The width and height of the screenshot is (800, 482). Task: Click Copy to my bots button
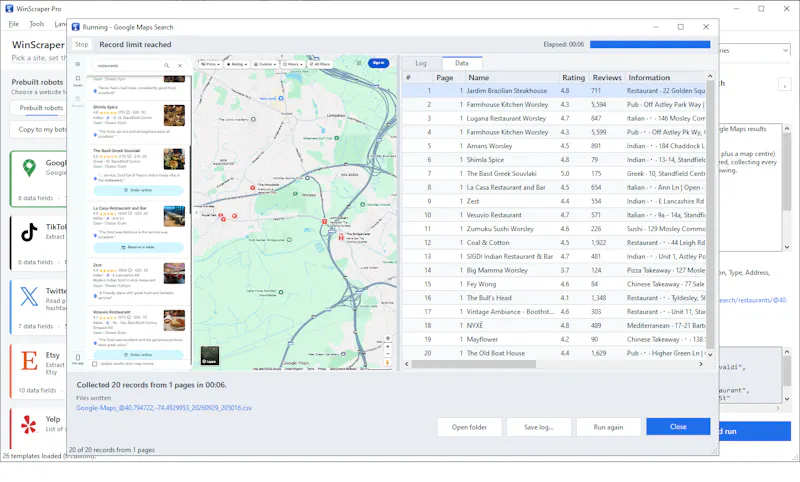click(42, 130)
